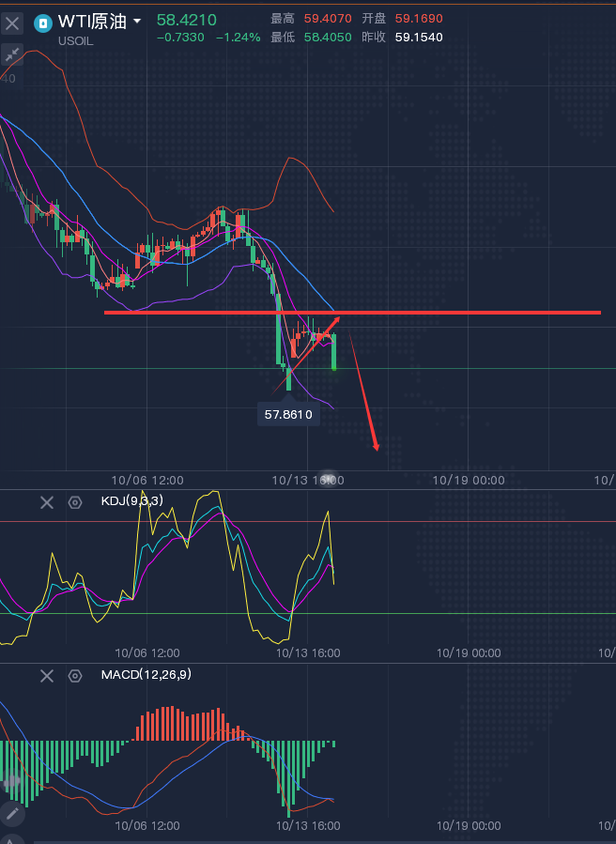Click the left-edge drag handle icon

click(x=11, y=780)
